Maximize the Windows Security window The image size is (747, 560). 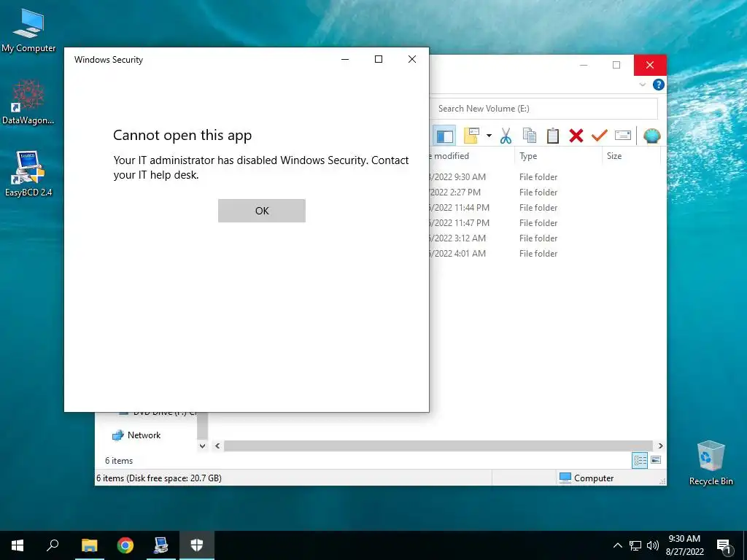click(379, 59)
